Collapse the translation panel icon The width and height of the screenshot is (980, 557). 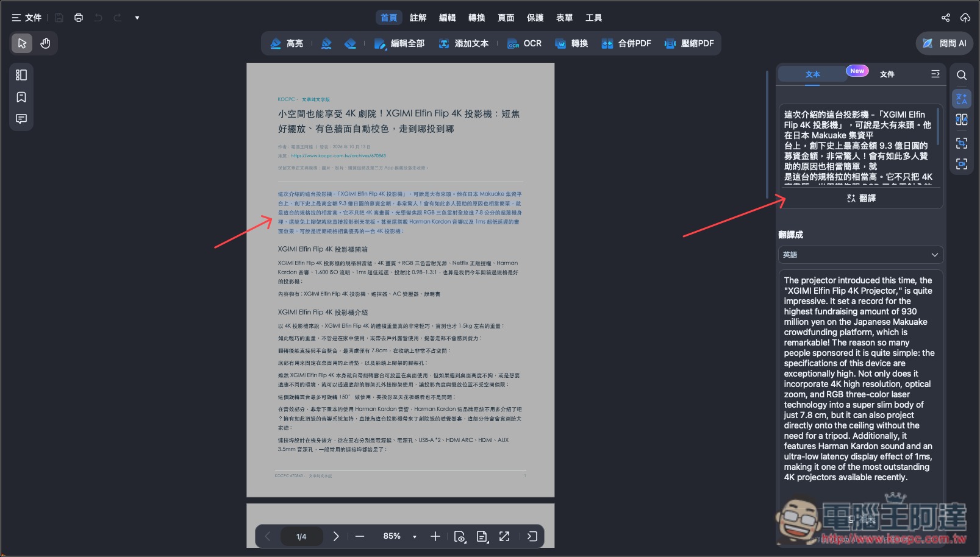coord(935,74)
